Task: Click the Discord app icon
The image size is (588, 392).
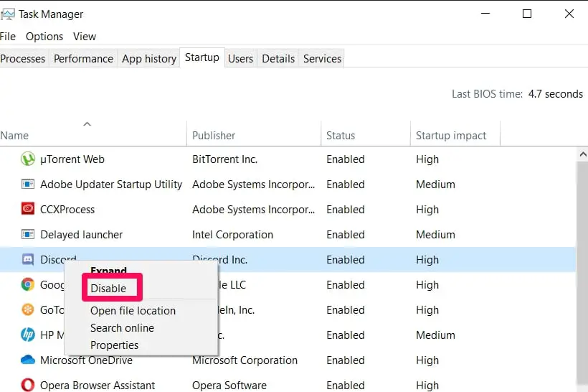Action: [28, 259]
